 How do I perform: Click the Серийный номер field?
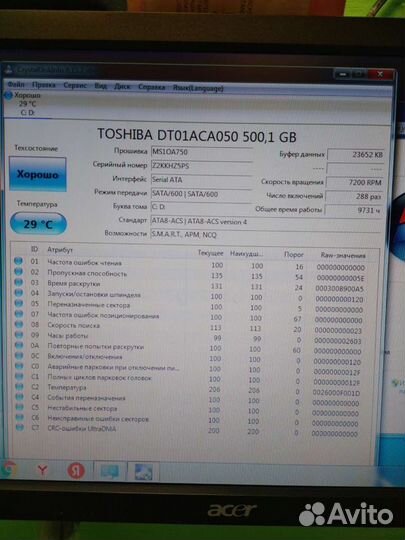[201, 166]
